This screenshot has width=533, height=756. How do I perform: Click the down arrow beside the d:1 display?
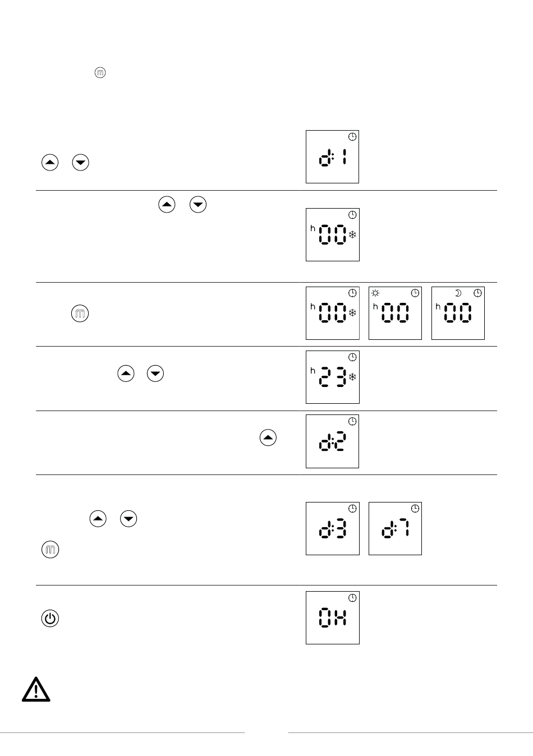click(81, 163)
